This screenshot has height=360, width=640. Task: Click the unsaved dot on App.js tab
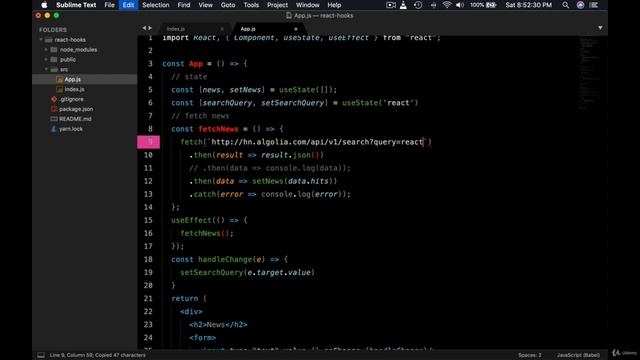296,29
